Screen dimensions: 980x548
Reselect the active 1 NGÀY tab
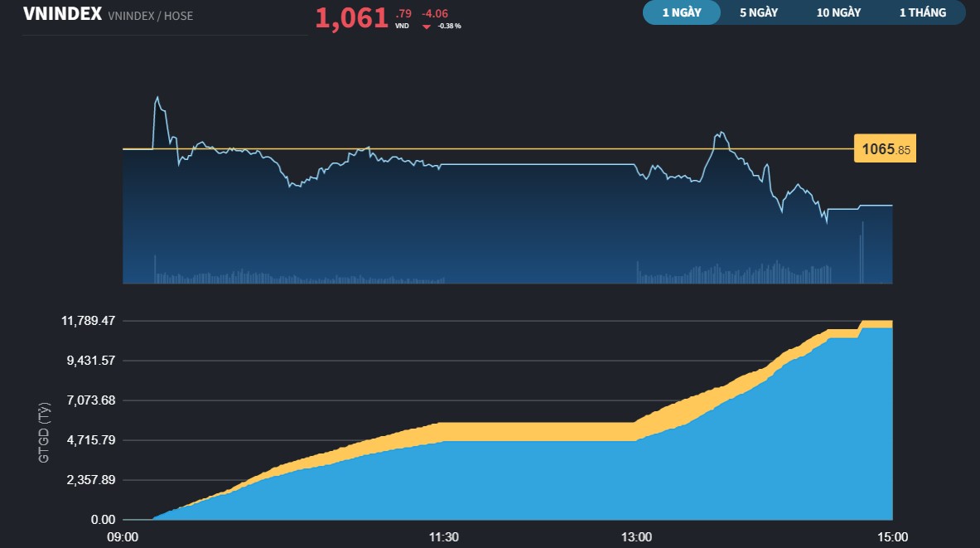click(x=681, y=12)
